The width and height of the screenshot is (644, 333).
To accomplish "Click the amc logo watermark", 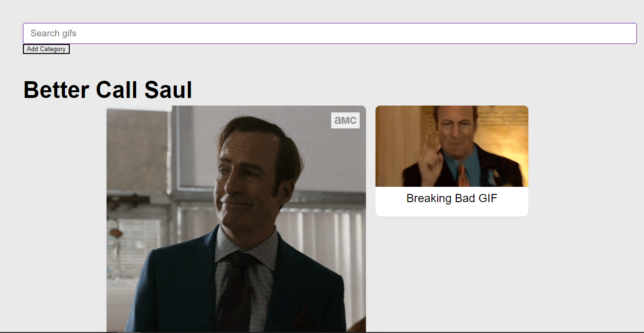I will click(x=345, y=120).
